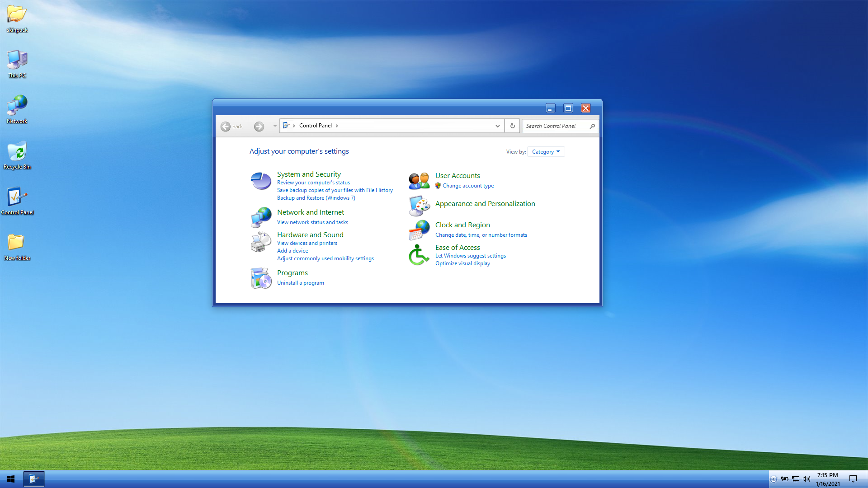Open the User Accounts people icon
Image resolution: width=868 pixels, height=488 pixels.
click(419, 181)
